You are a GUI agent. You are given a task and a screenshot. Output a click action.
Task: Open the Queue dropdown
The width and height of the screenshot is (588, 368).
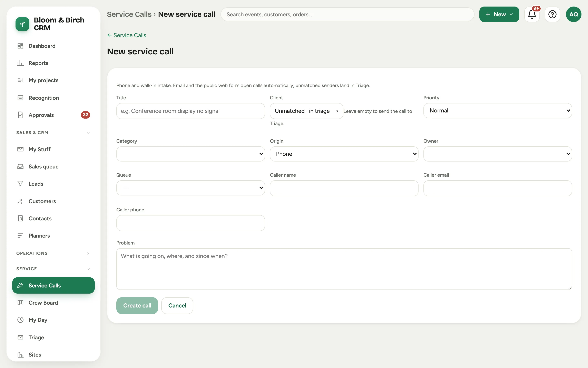190,188
